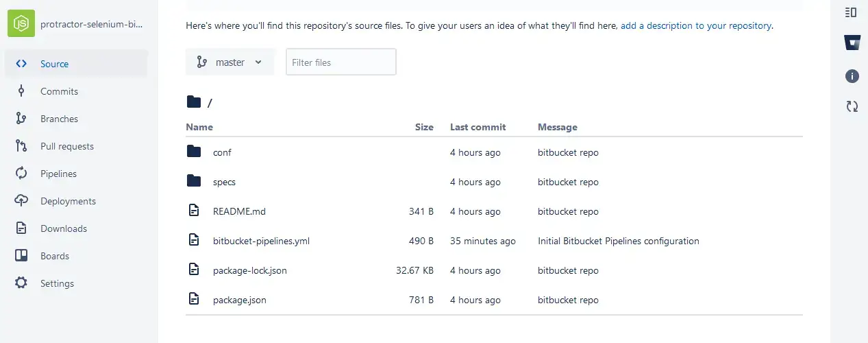This screenshot has height=343, width=868.
Task: Click the Last commit column header
Action: [478, 127]
